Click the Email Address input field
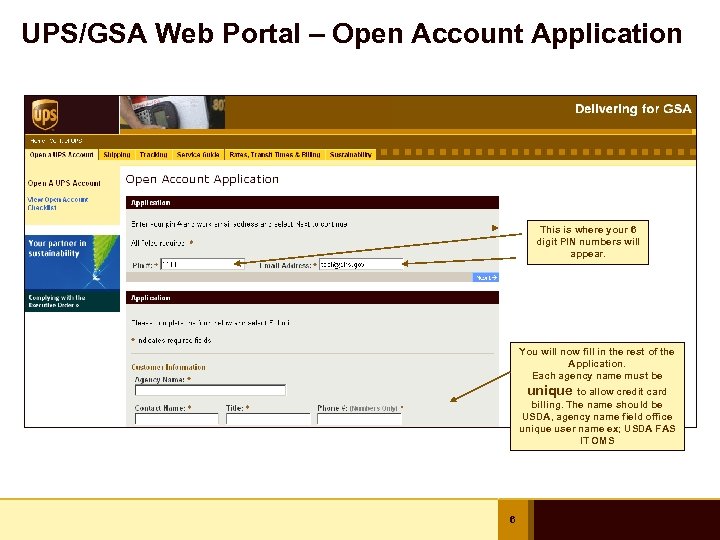 click(x=361, y=264)
